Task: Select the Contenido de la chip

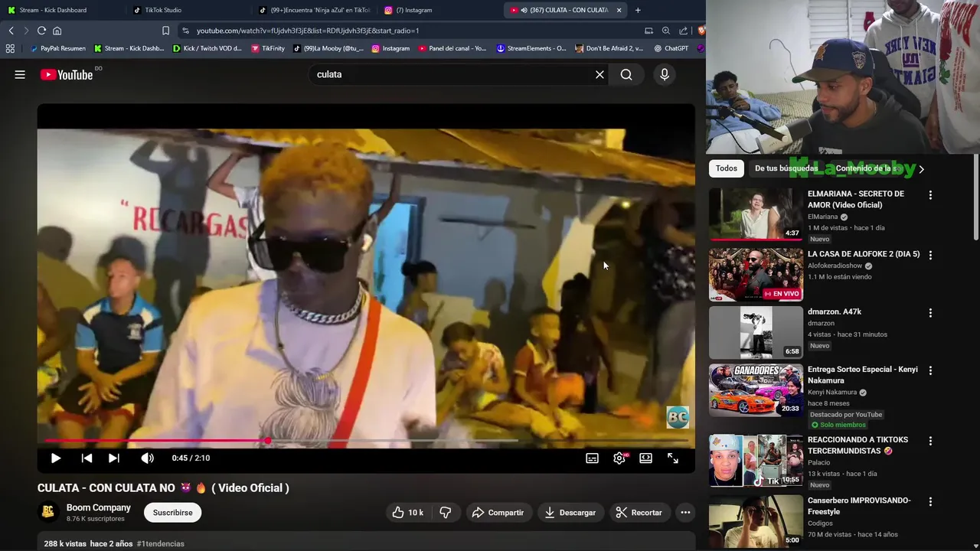Action: (868, 168)
